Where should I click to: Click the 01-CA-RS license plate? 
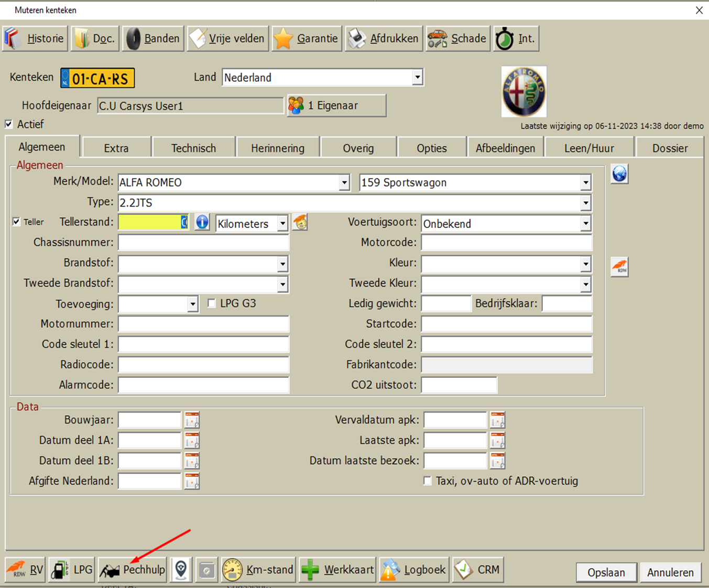(x=97, y=78)
